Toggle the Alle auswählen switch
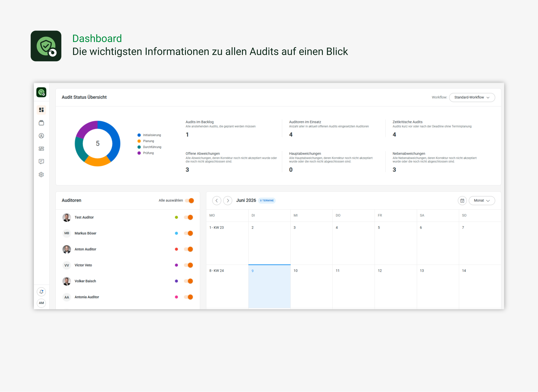The height and width of the screenshot is (392, 538). point(189,201)
